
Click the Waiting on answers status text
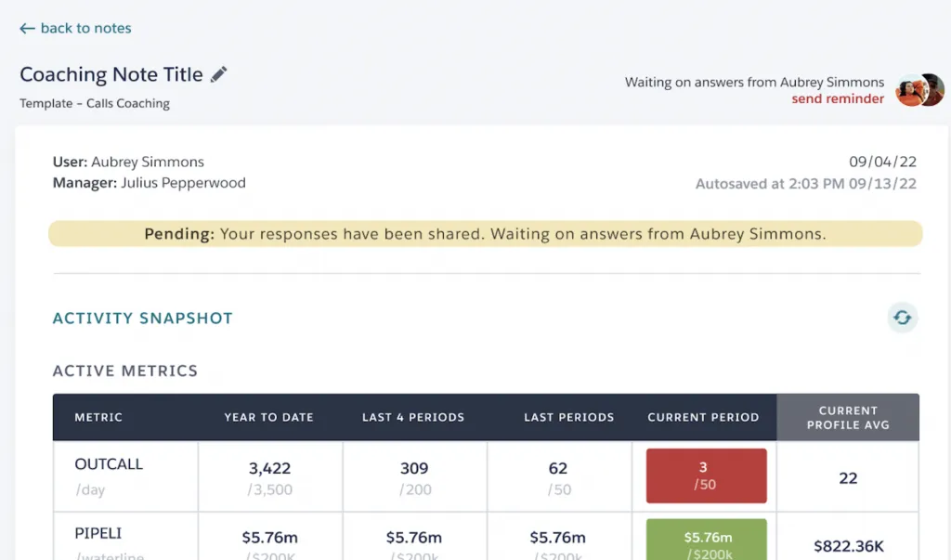click(754, 82)
